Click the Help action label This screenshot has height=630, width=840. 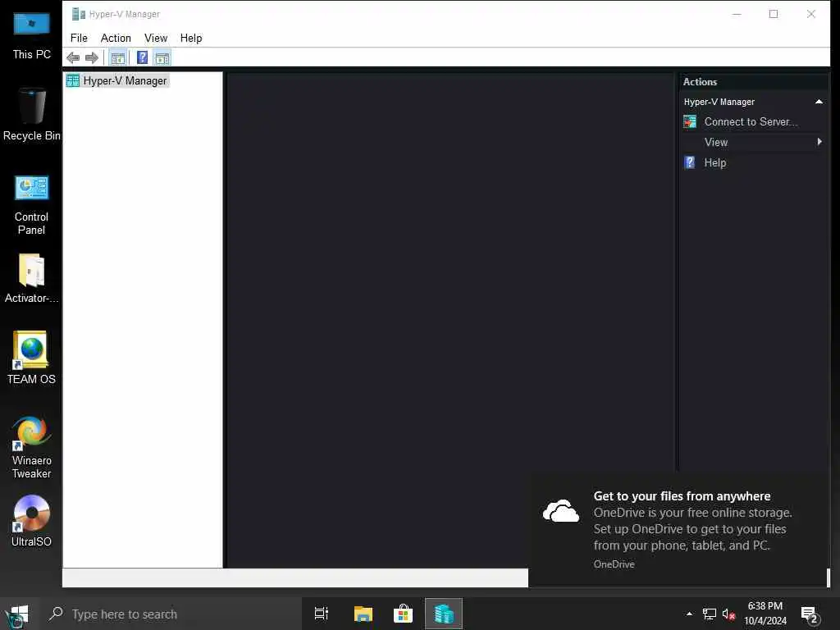pyautogui.click(x=714, y=162)
